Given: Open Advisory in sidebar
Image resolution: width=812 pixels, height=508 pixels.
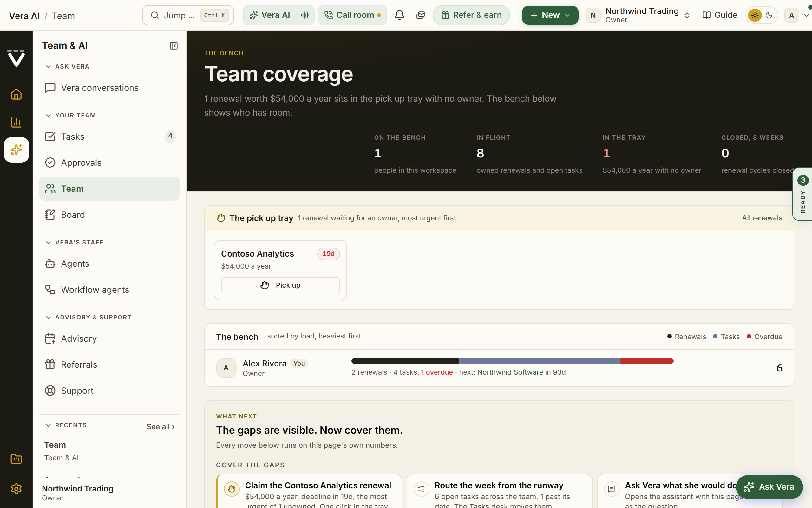Looking at the screenshot, I should coord(109,339).
